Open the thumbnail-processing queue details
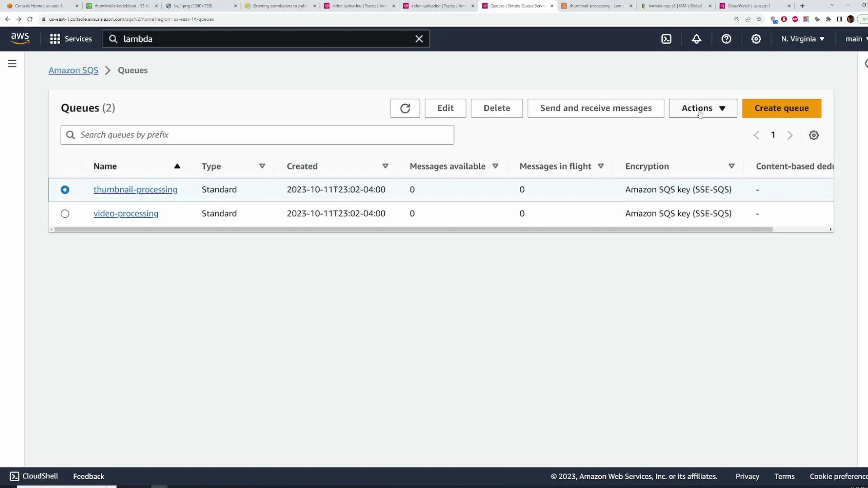868x488 pixels. pyautogui.click(x=135, y=189)
